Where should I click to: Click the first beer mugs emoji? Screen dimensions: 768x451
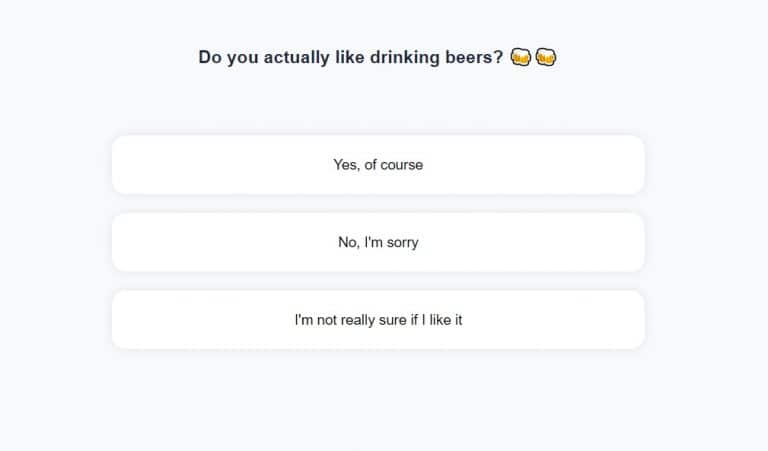click(520, 57)
